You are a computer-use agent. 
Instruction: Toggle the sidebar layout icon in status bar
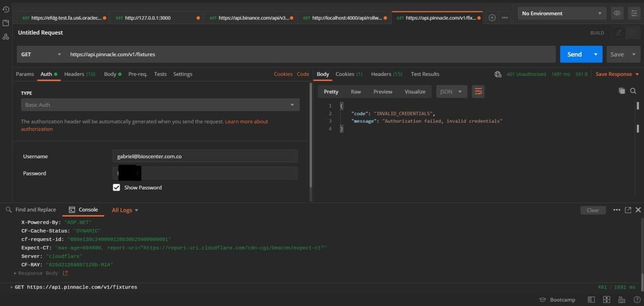[591, 299]
